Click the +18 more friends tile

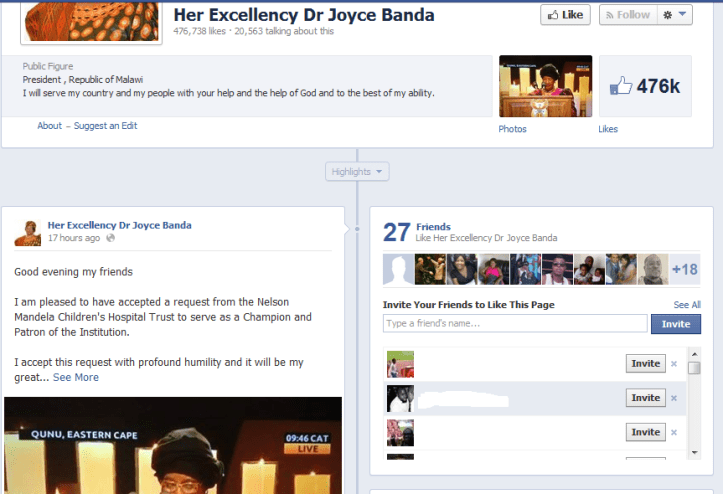(684, 270)
